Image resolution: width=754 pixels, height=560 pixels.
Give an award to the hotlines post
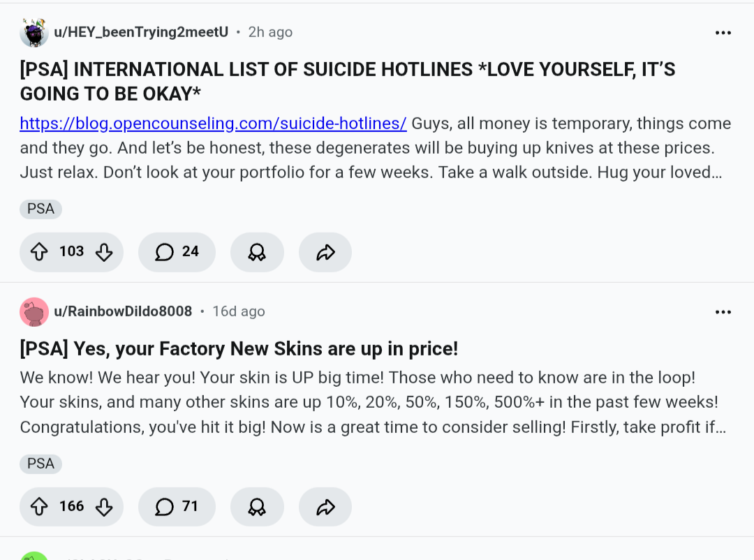[x=257, y=252]
